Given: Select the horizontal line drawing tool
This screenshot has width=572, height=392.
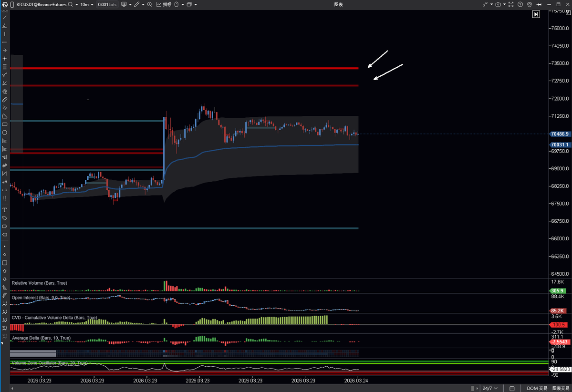Looking at the screenshot, I should (5, 42).
